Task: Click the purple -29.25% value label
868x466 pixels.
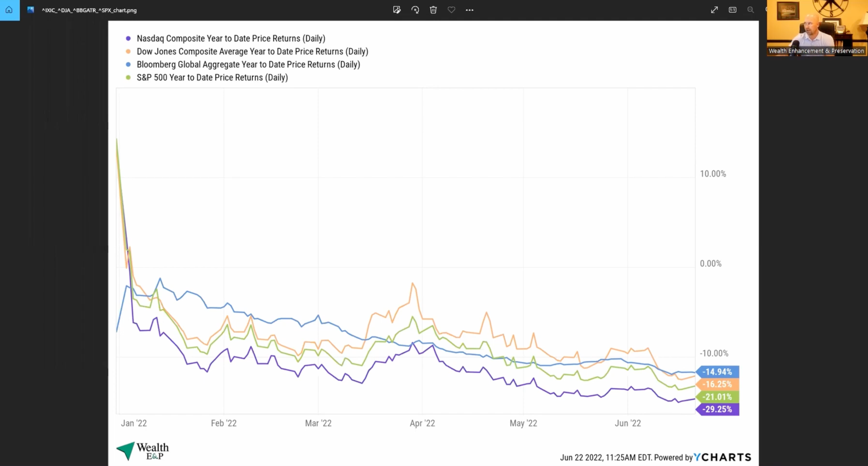Action: pos(717,409)
